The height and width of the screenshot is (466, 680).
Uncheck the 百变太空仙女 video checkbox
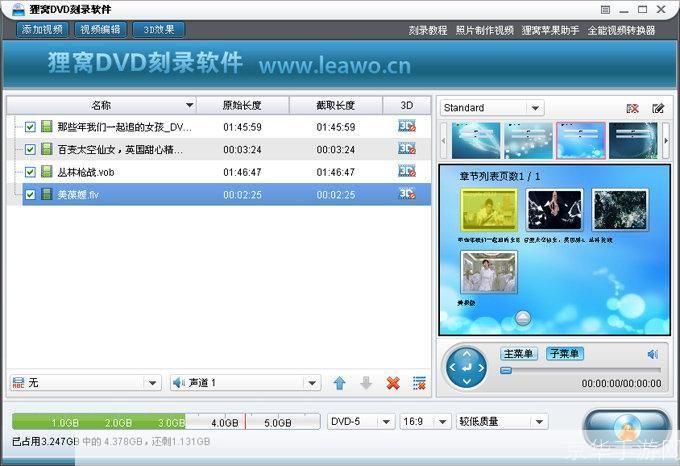[30, 150]
